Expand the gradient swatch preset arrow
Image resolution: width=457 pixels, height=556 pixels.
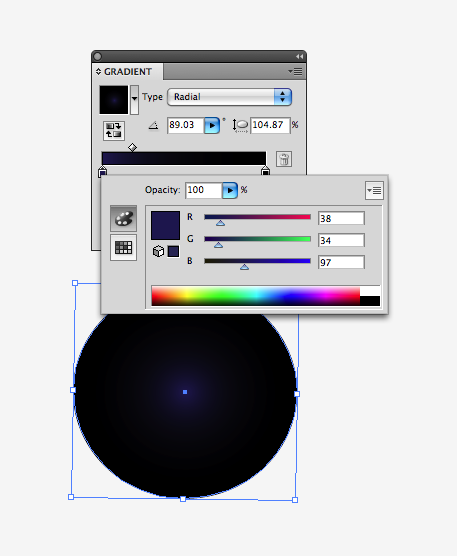[134, 100]
